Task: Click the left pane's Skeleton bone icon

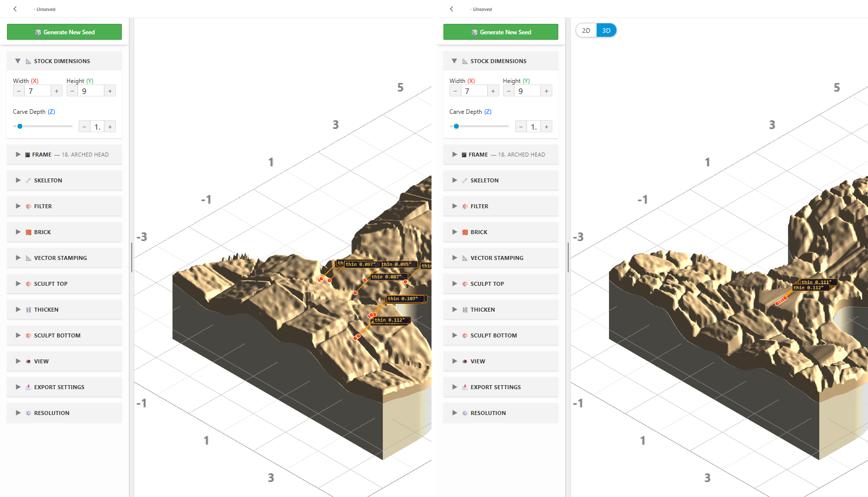Action: pos(28,180)
